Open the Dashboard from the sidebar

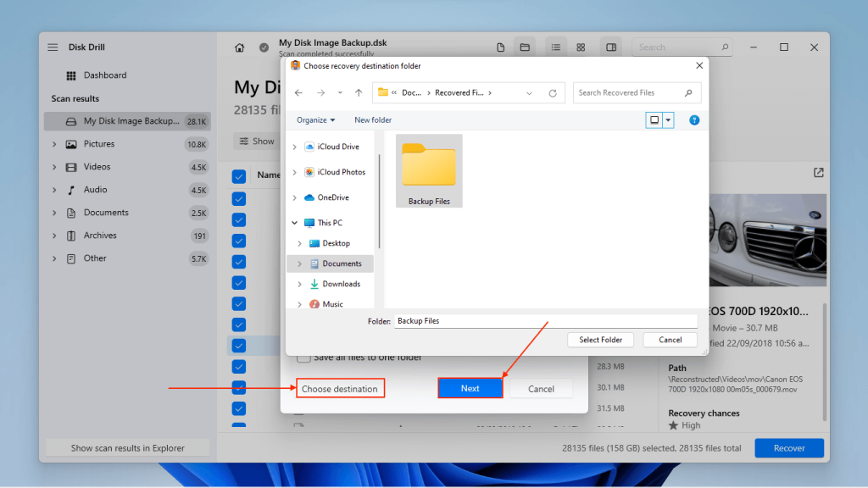(x=101, y=75)
